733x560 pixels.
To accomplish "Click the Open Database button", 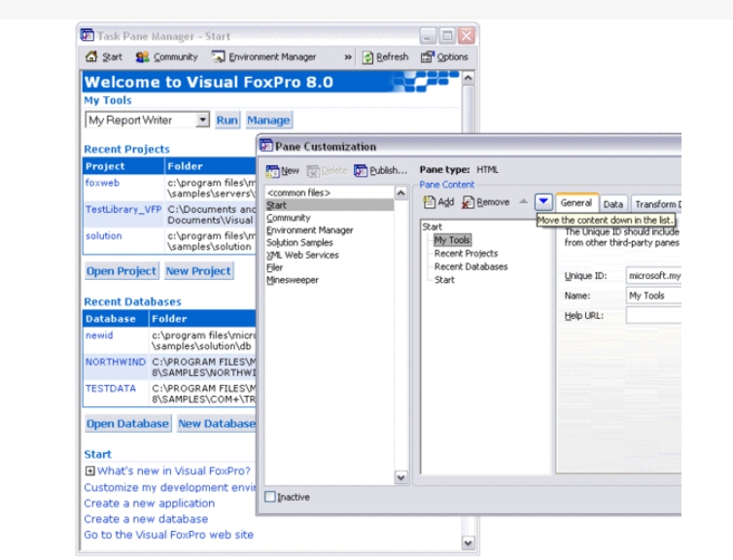I will (127, 424).
